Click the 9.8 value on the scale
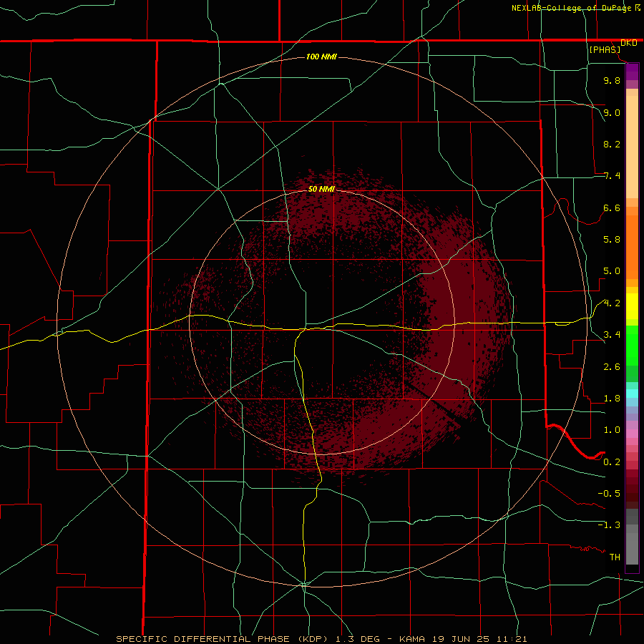The height and width of the screenshot is (644, 644). (x=612, y=80)
